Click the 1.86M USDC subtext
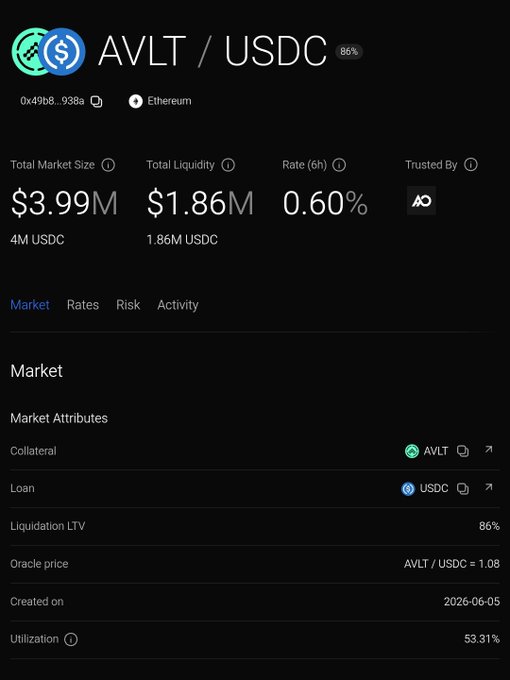Image resolution: width=510 pixels, height=680 pixels. [182, 240]
